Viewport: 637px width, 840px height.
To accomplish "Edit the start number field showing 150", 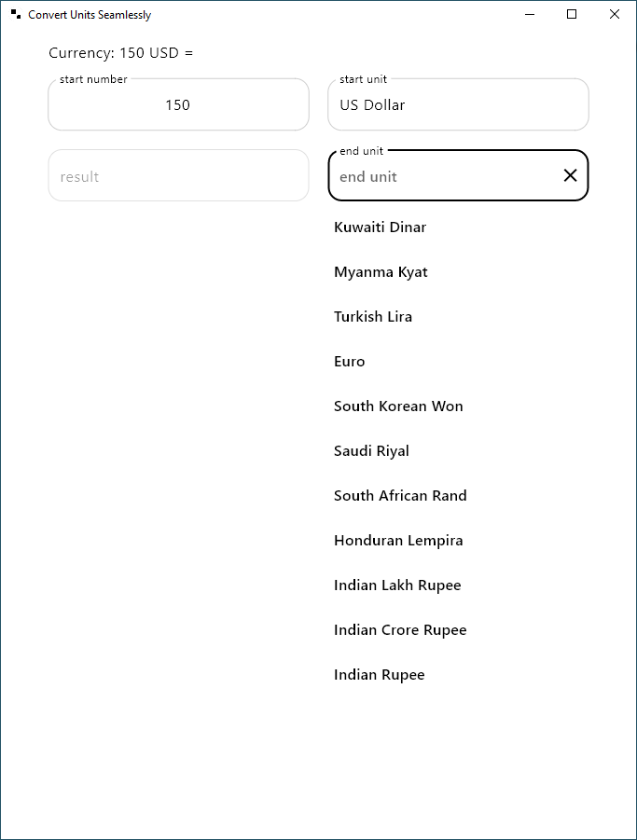I will (178, 104).
